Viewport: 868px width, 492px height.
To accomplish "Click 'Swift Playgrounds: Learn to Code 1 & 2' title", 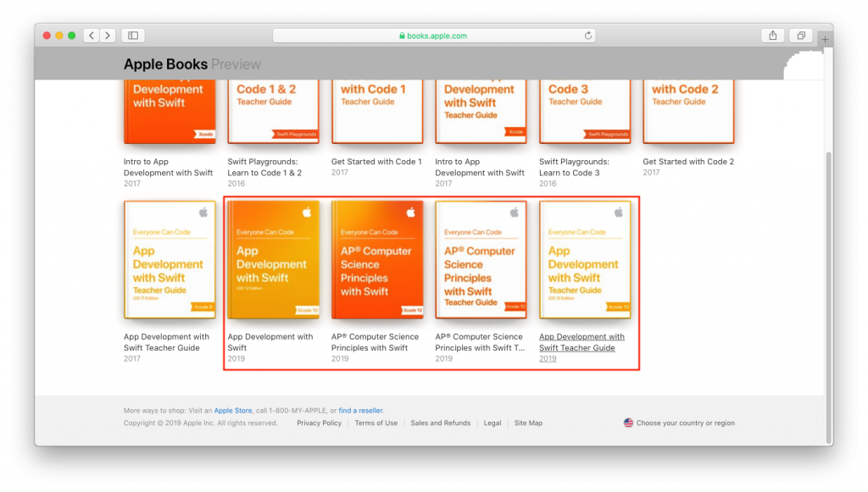I will pyautogui.click(x=264, y=167).
